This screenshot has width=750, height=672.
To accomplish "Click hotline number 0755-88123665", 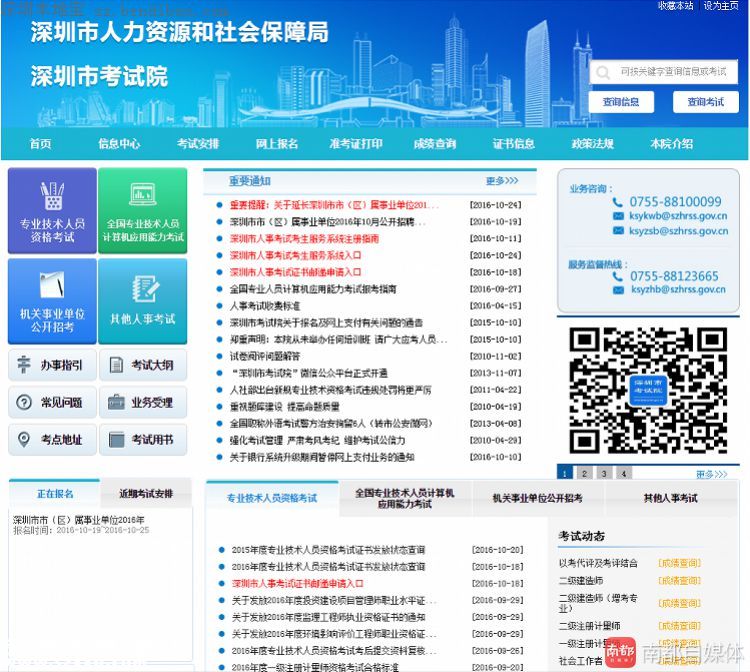I will coord(674,276).
